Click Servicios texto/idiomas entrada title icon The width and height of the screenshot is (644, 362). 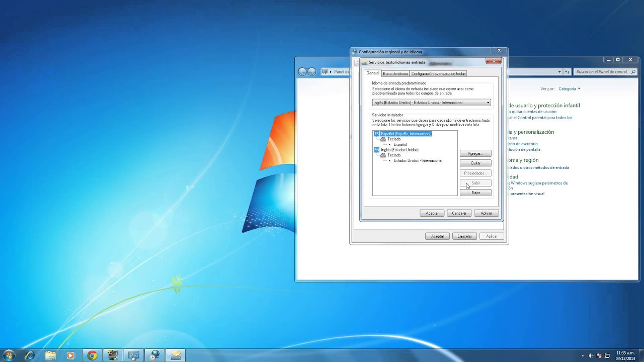pyautogui.click(x=365, y=62)
